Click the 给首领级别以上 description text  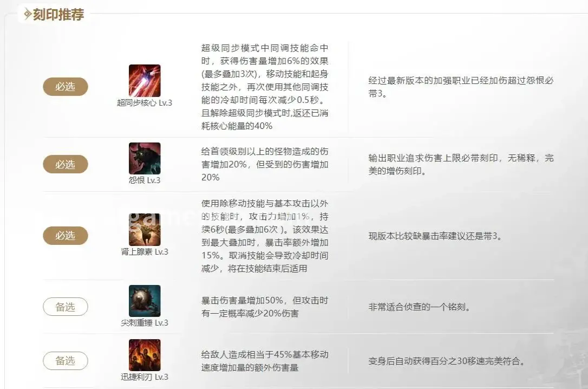tap(265, 164)
